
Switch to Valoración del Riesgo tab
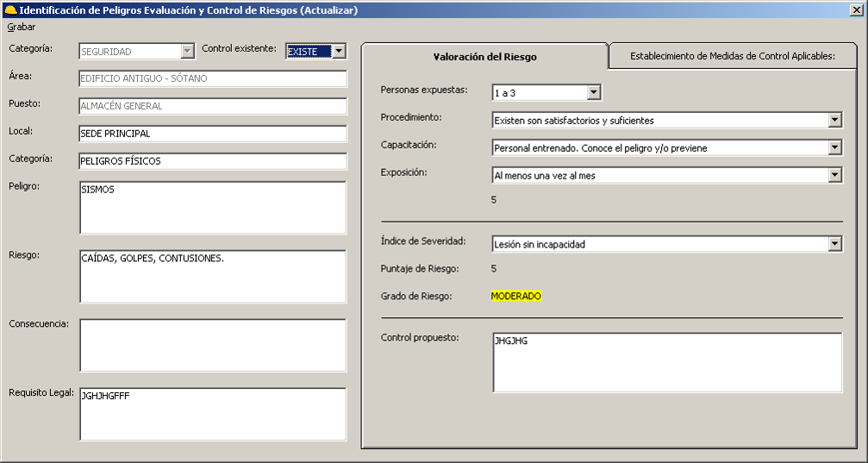pos(484,57)
